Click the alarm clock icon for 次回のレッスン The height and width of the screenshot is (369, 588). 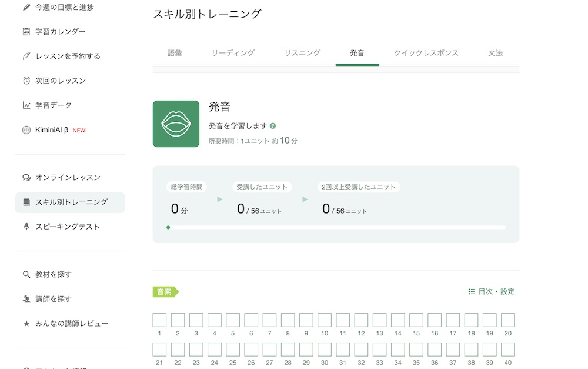pos(26,81)
